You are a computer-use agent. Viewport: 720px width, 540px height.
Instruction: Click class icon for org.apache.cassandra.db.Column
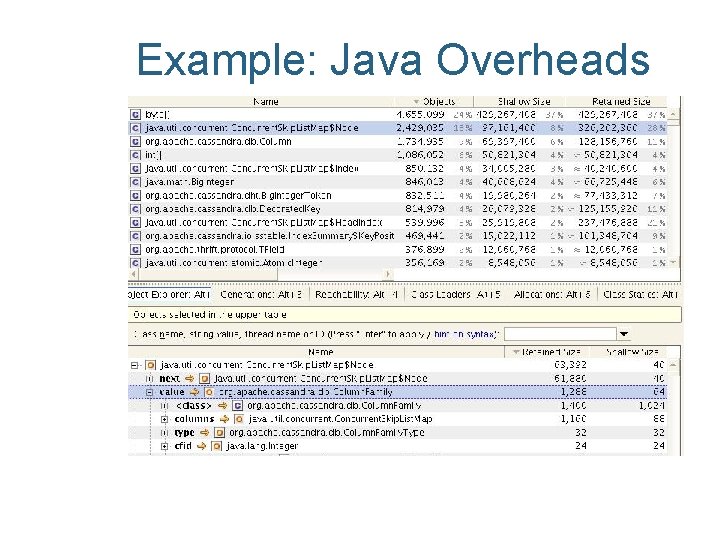pyautogui.click(x=135, y=141)
